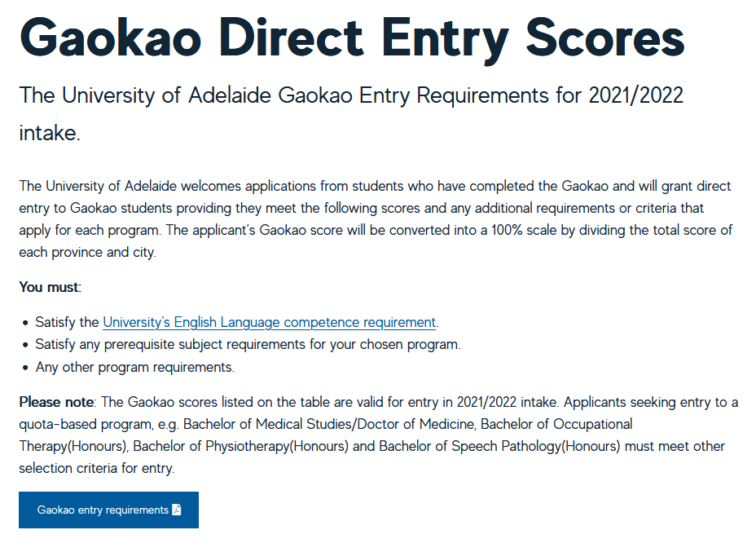The image size is (756, 552).
Task: Click the 2021/2022 intake subtitle text
Action: click(x=351, y=114)
